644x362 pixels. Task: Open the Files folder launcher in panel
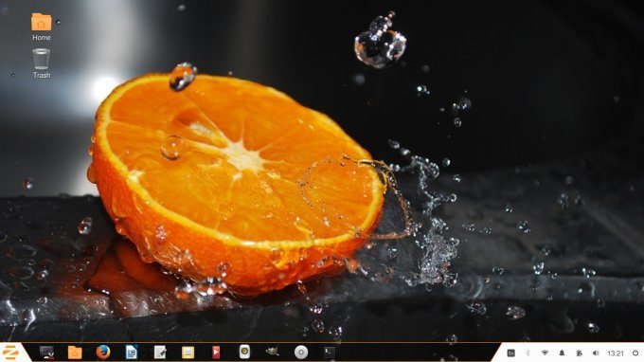coord(75,353)
